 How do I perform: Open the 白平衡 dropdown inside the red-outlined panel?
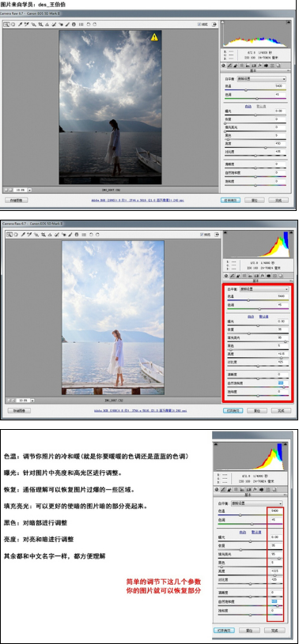coord(264,289)
